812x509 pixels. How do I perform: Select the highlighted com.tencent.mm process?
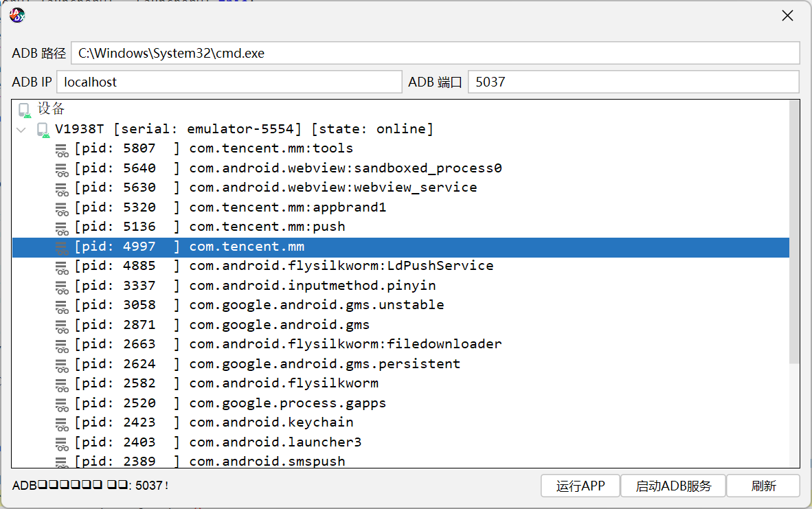[x=401, y=247]
